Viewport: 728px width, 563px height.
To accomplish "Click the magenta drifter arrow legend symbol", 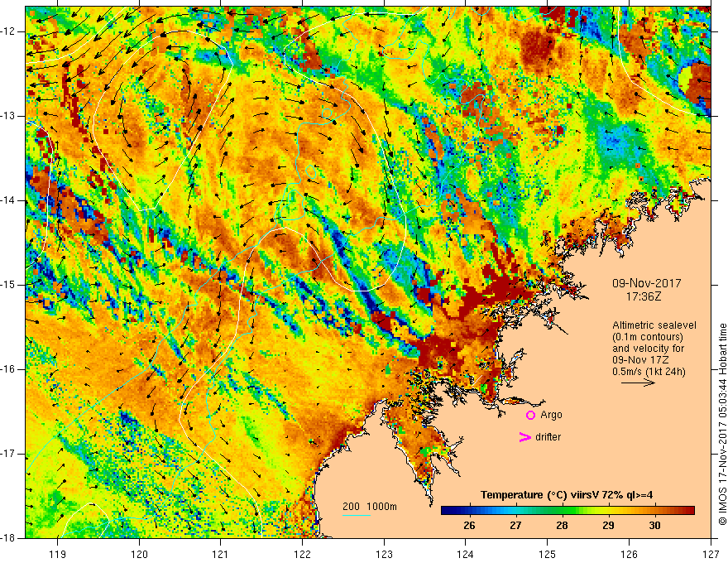I will pos(525,437).
